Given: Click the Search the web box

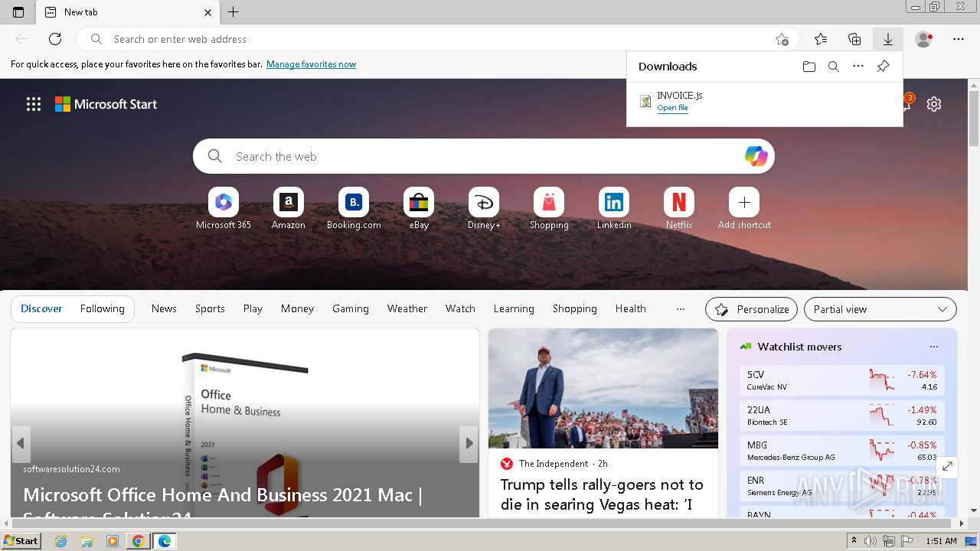Looking at the screenshot, I should pyautogui.click(x=484, y=156).
